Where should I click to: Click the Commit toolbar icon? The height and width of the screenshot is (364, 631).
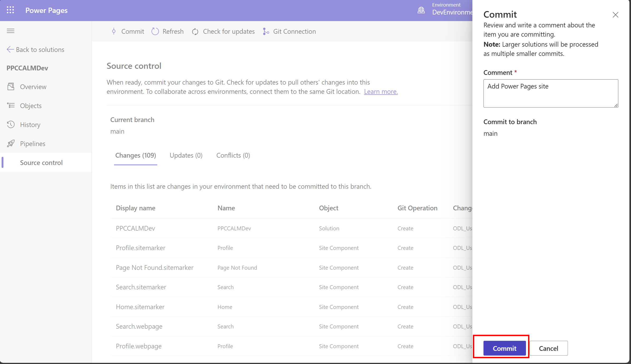114,31
